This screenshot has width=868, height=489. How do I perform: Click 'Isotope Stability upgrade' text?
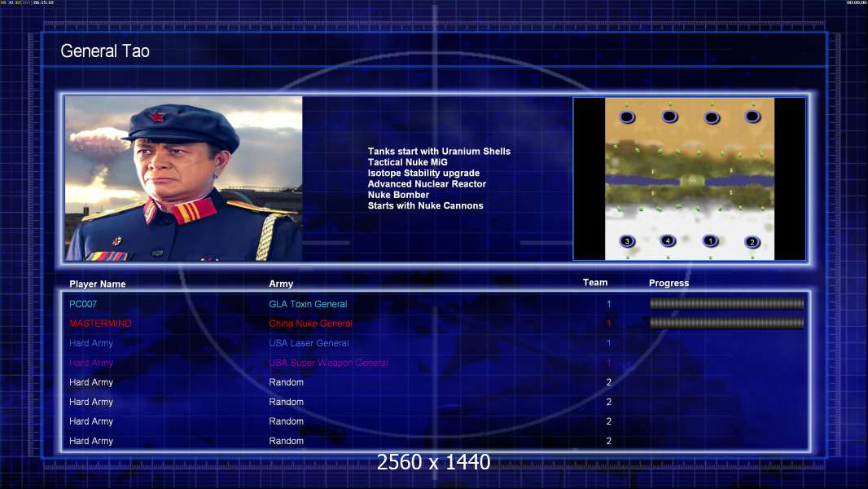423,173
